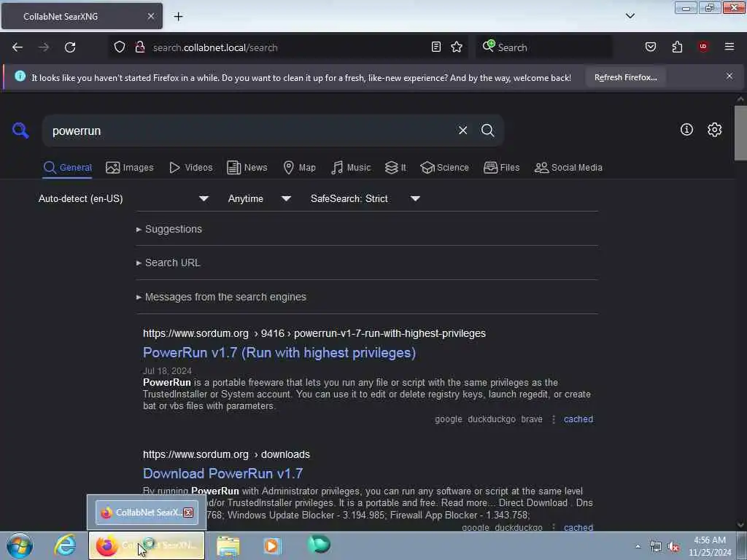Screen dimensions: 747x560
Task: Open the Download PowerRun v1.7 link
Action: [x=223, y=473]
